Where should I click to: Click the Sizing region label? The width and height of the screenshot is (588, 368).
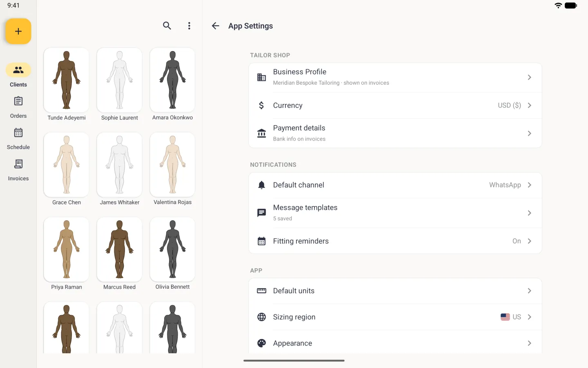[x=294, y=317]
